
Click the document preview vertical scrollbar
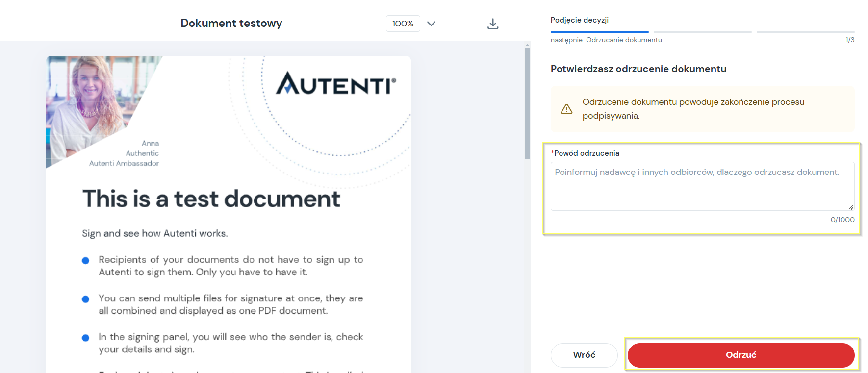(528, 103)
